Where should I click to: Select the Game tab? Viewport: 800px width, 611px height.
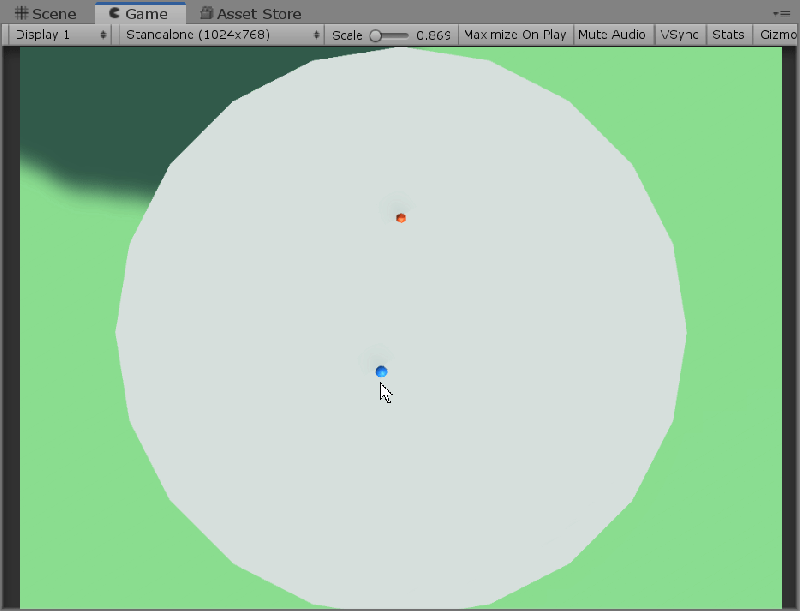(140, 13)
